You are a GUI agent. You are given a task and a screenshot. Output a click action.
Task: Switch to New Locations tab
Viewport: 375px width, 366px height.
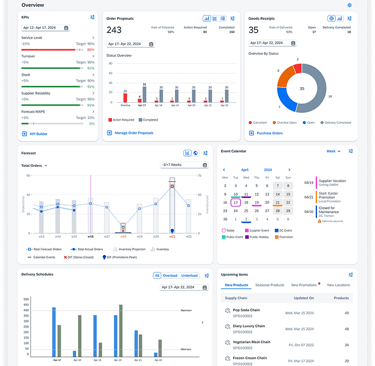(338, 285)
